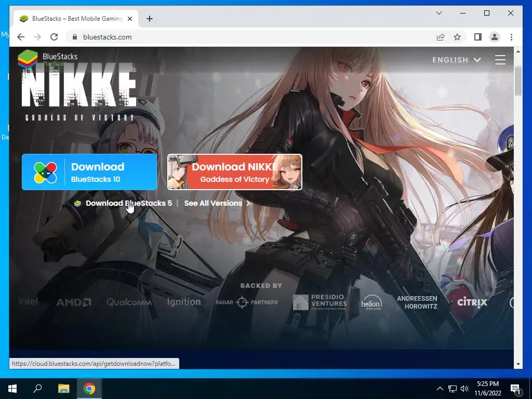Screen dimensions: 532x399
Task: Click the page scrollbar down arrow
Action: pyautogui.click(x=518, y=364)
